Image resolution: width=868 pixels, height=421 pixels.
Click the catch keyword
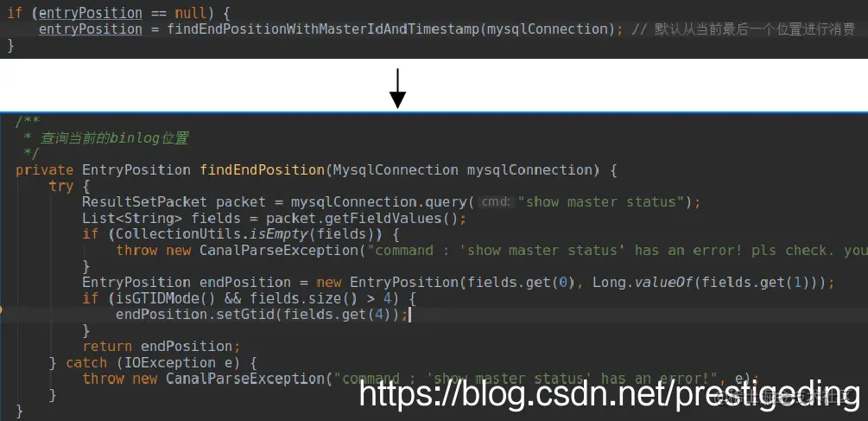coord(86,363)
